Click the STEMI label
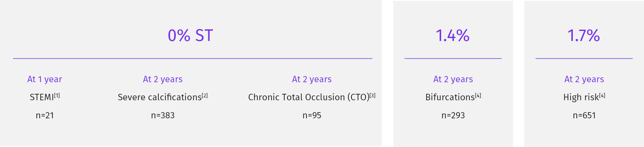 [x=42, y=97]
